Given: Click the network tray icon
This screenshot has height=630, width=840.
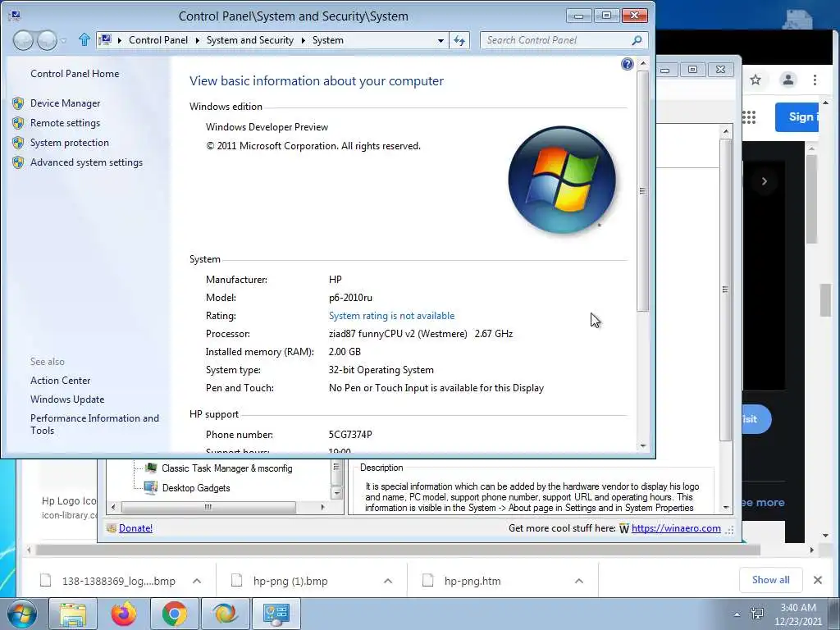Looking at the screenshot, I should tap(757, 614).
